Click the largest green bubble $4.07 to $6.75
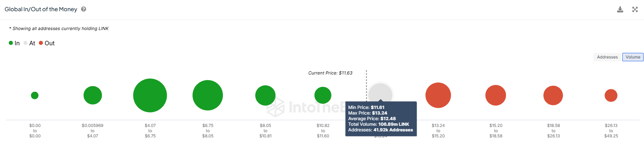 click(150, 95)
